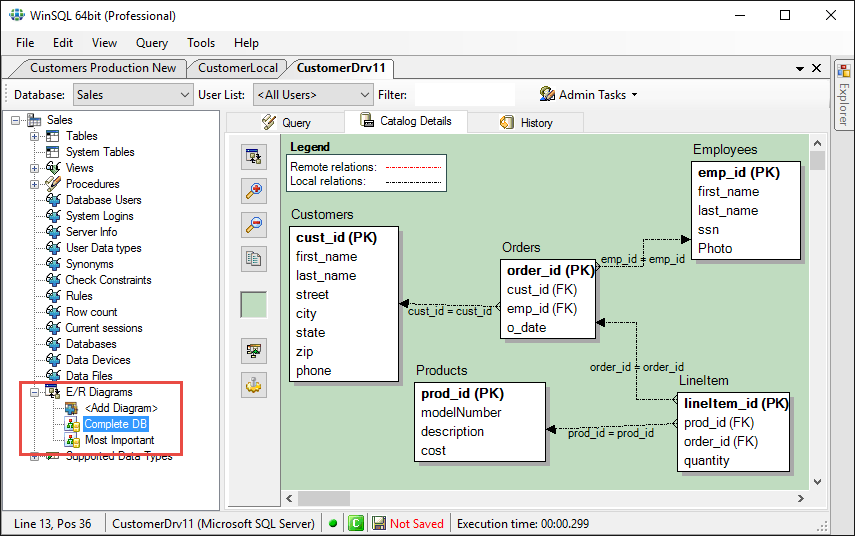855x536 pixels.
Task: Select Server Info tree item
Action: [92, 232]
